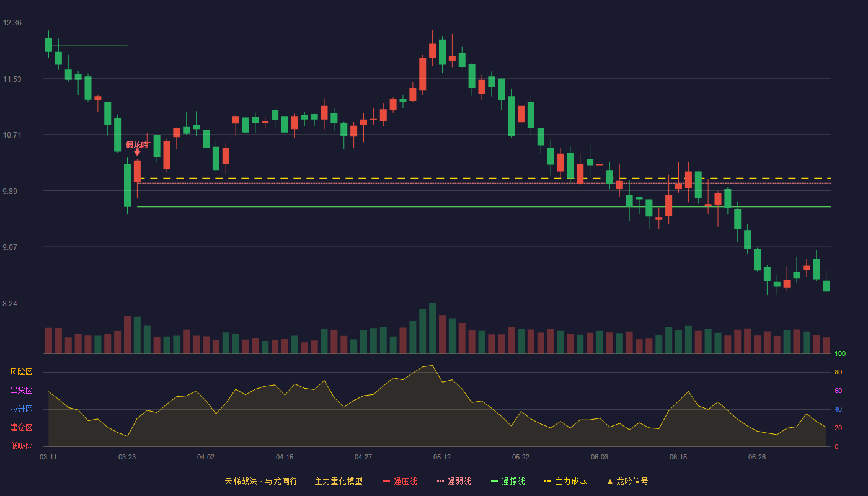868x496 pixels.
Task: Click the yellow dashed 主力成本 line in chart
Action: tap(484, 179)
